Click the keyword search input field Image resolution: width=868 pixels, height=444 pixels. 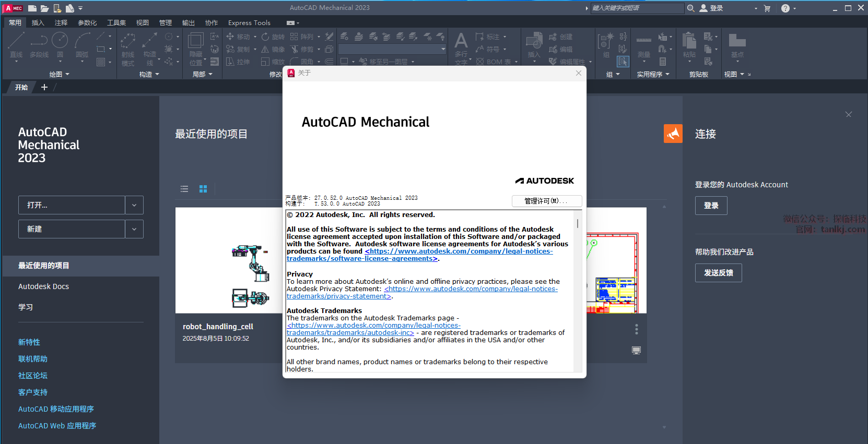click(637, 8)
